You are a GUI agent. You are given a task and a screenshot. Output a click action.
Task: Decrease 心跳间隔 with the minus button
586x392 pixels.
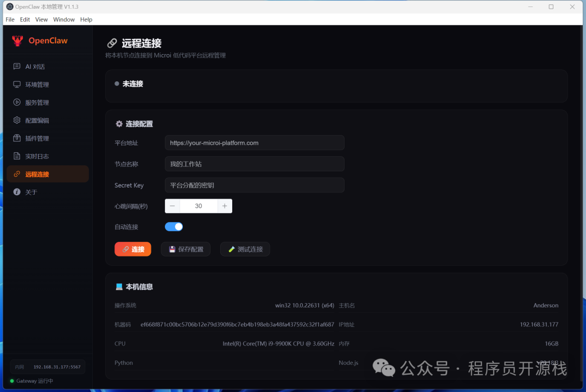click(172, 206)
